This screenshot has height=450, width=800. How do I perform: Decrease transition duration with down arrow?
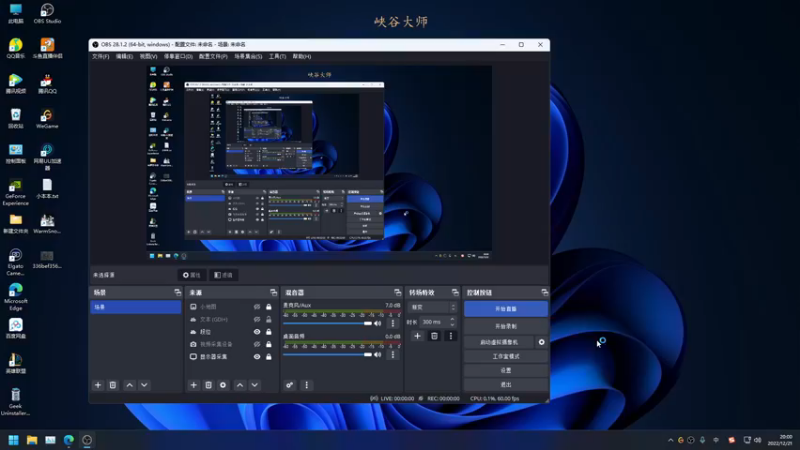pos(452,324)
